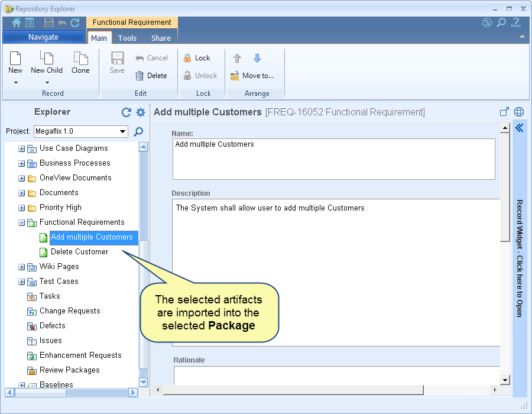This screenshot has height=414, width=532.
Task: Create a New record
Action: [x=15, y=63]
